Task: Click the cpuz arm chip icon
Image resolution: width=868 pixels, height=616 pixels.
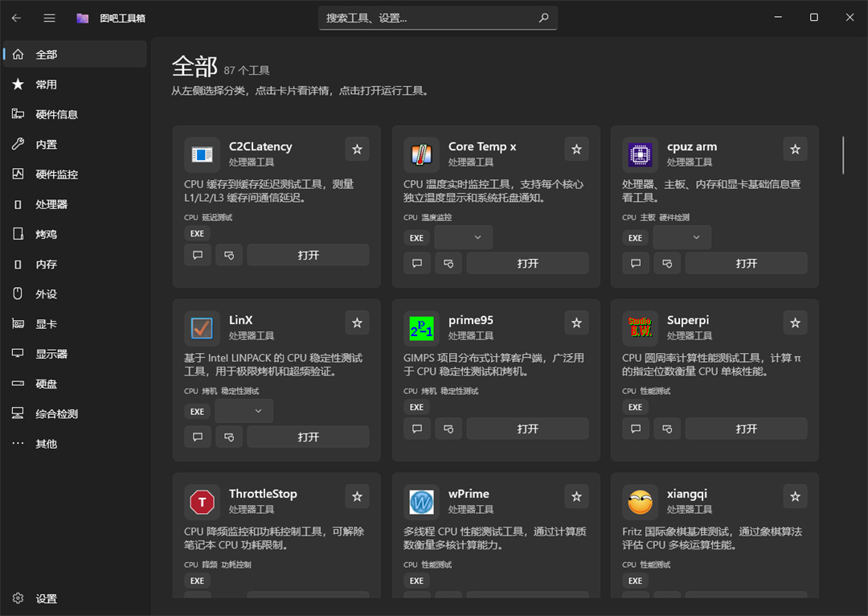Action: point(640,154)
